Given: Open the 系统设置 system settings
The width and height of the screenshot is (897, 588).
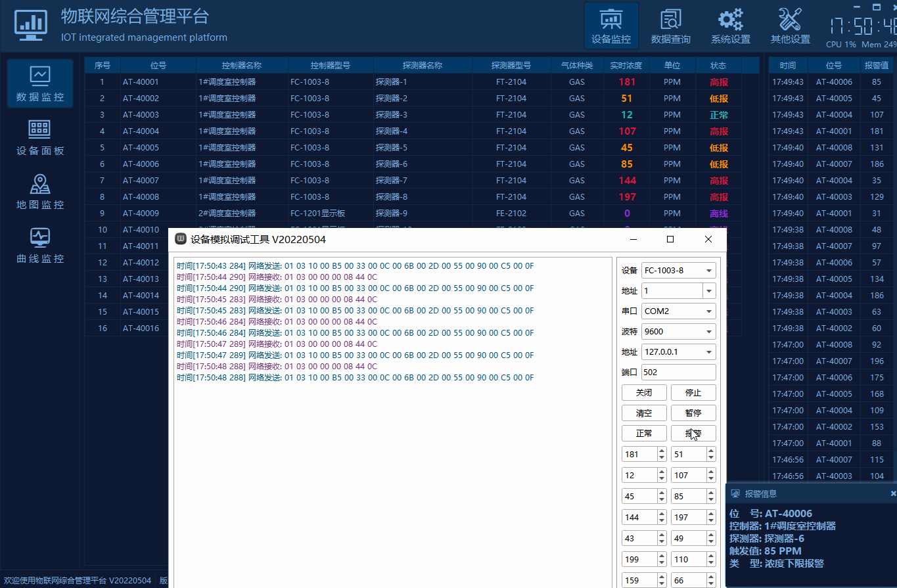Looking at the screenshot, I should pos(730,25).
